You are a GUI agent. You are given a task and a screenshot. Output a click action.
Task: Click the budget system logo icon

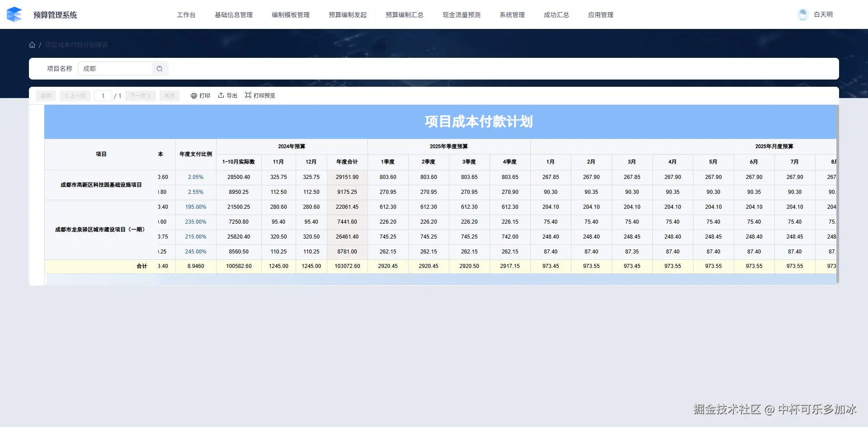14,14
